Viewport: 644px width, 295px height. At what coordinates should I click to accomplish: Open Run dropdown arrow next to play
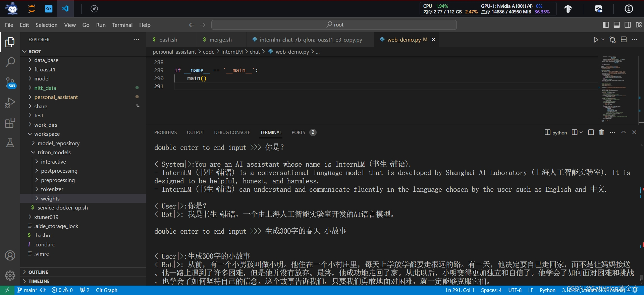[603, 40]
